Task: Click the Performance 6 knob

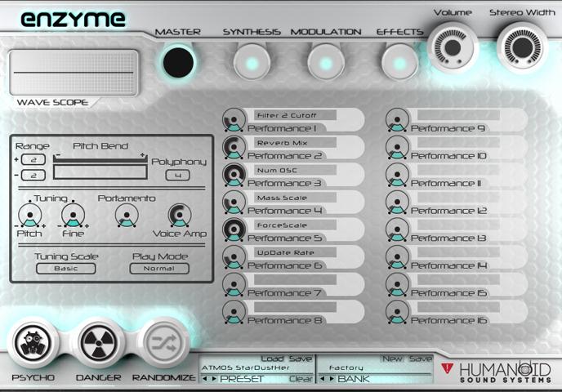Action: pos(234,257)
